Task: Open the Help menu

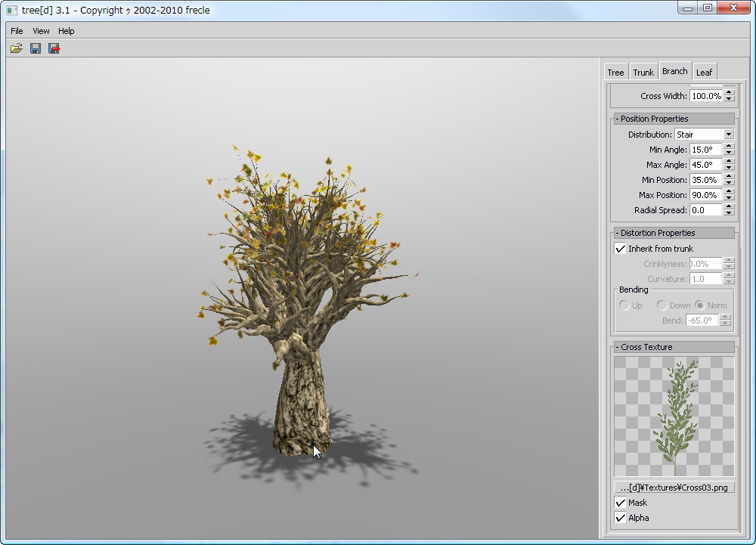Action: [x=67, y=31]
